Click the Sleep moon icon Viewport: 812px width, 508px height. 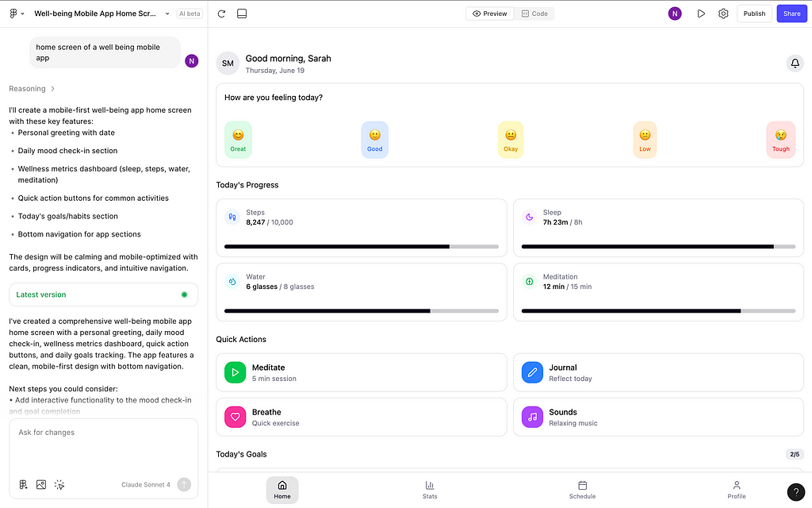click(529, 217)
